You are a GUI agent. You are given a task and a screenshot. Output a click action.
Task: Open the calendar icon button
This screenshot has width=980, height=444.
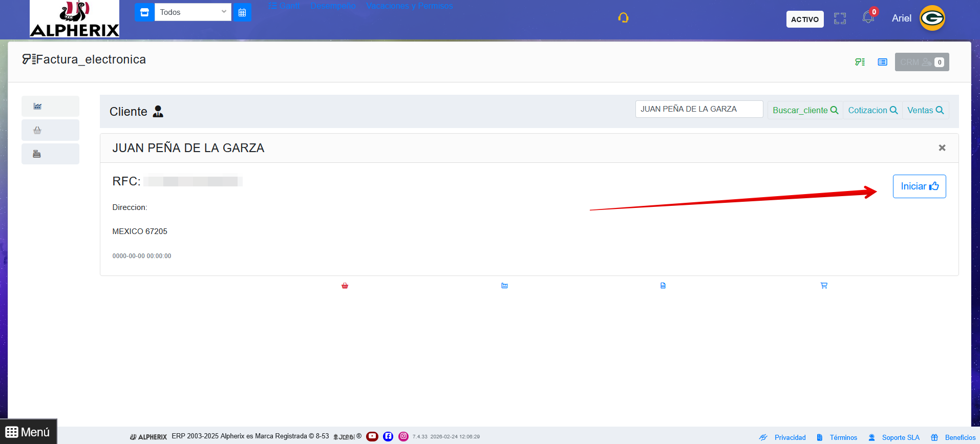tap(242, 12)
